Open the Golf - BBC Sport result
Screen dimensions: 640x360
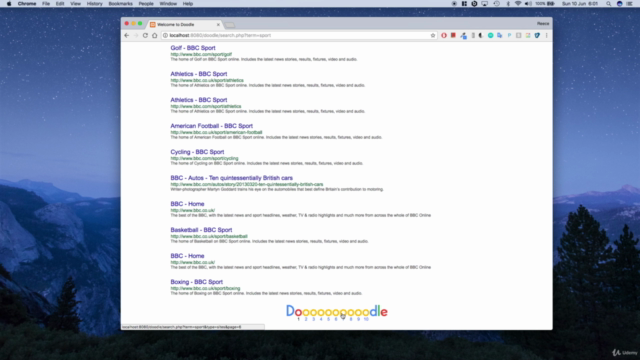(x=193, y=48)
